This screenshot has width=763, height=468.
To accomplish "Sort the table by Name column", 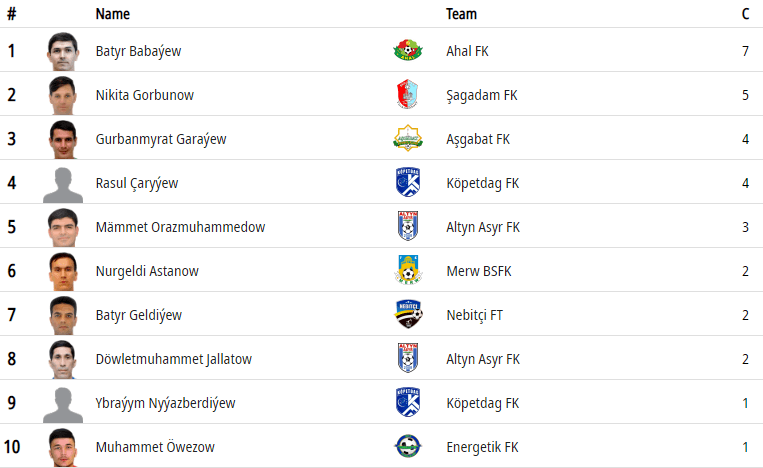I will point(113,14).
